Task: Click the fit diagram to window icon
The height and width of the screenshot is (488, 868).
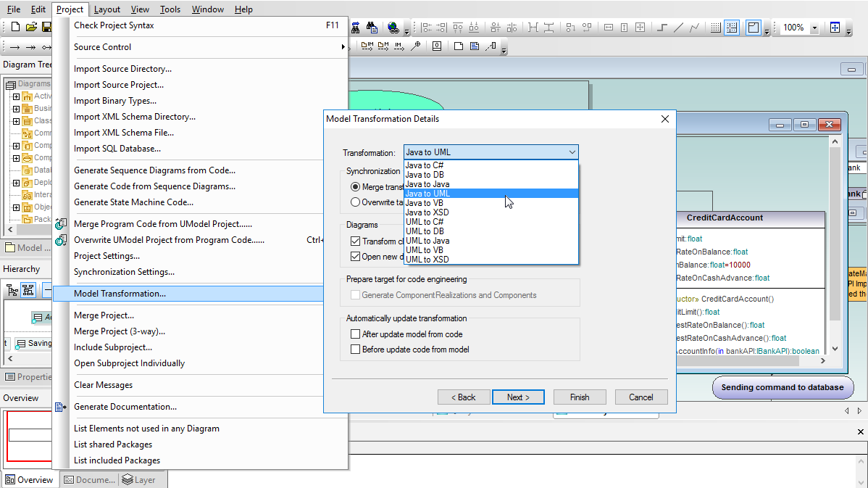Action: 835,27
